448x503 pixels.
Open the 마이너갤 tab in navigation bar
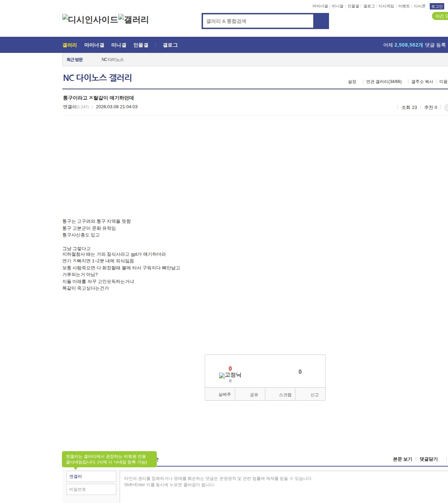[94, 45]
